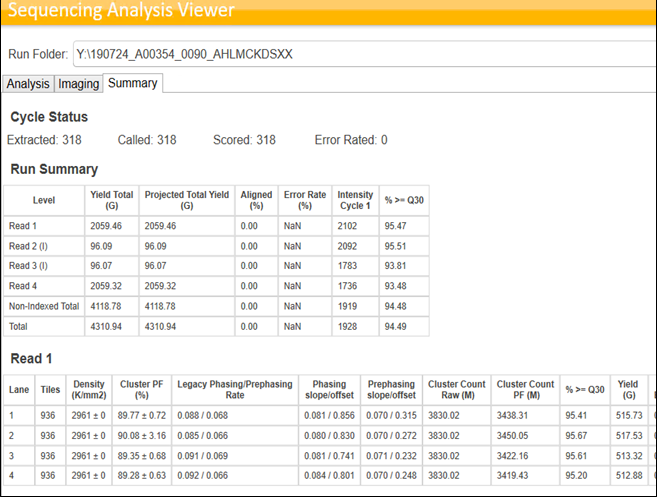
Task: Select the Non-Indexed Total row label
Action: coord(44,306)
